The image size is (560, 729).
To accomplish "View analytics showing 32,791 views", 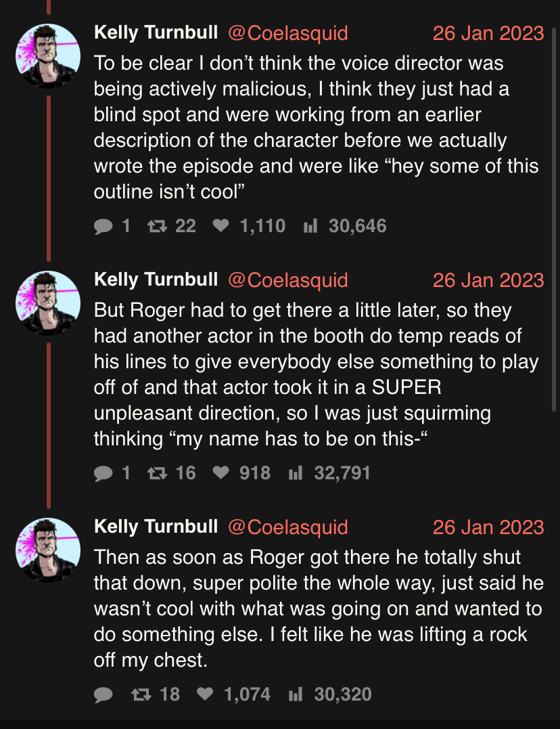I will 296,473.
